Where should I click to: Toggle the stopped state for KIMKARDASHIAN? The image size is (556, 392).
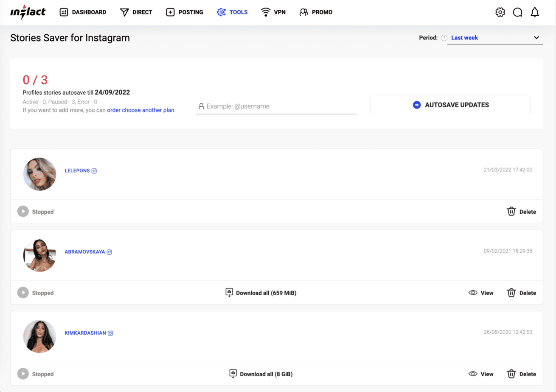[x=23, y=374]
